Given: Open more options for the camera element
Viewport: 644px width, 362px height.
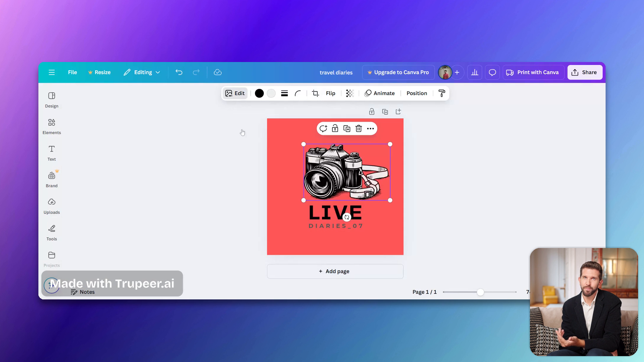Looking at the screenshot, I should click(x=370, y=129).
